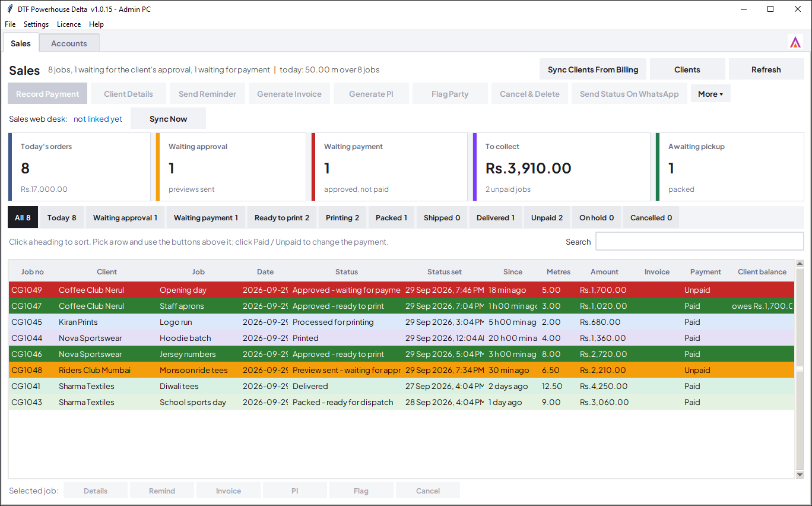Filter by On hold 0
The image size is (812, 506).
pyautogui.click(x=597, y=218)
